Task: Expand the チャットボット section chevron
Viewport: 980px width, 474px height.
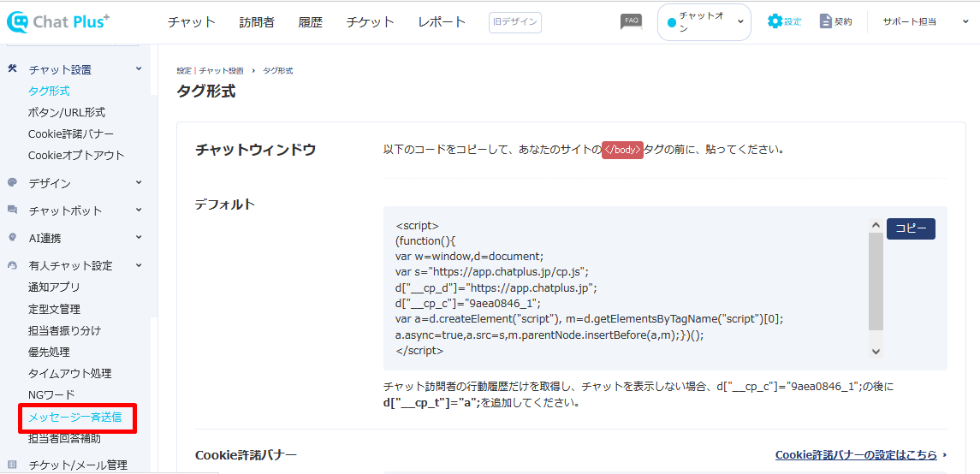Action: (x=139, y=210)
